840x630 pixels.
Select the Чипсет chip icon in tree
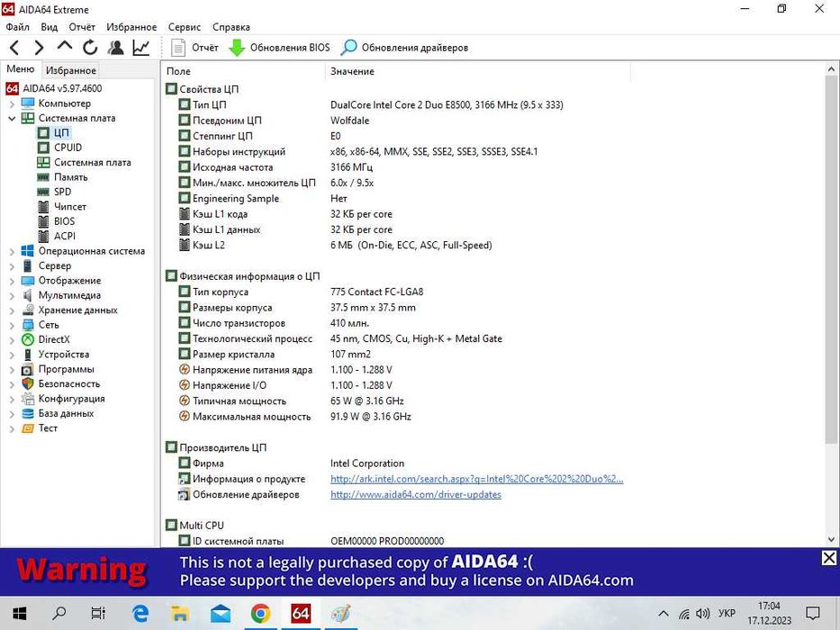44,206
